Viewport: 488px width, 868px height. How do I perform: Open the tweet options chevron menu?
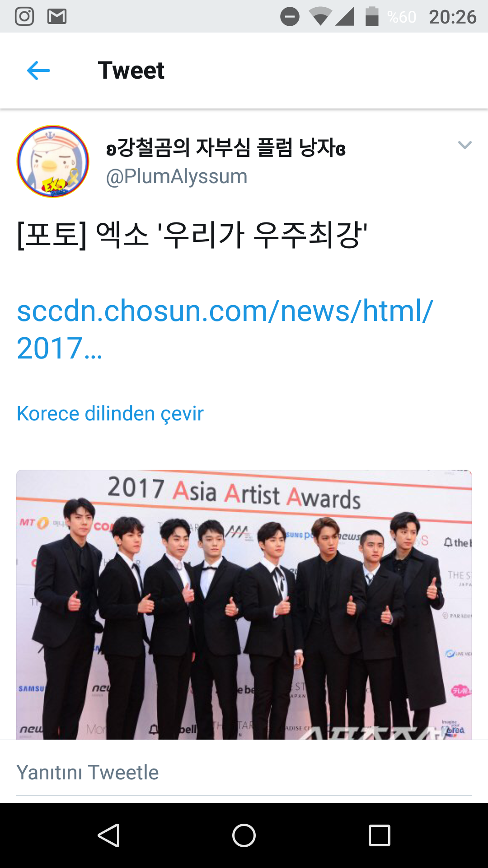465,145
